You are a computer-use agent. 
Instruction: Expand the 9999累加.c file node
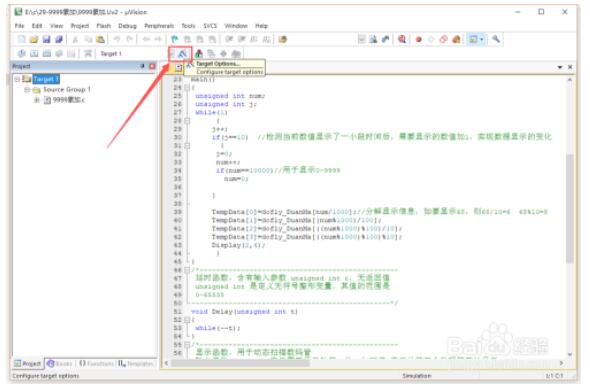coord(36,100)
